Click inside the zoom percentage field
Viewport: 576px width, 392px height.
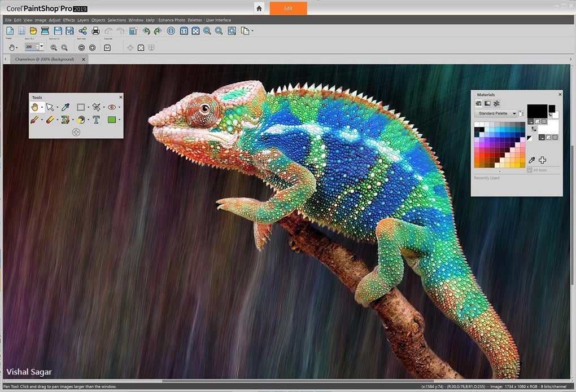point(30,47)
